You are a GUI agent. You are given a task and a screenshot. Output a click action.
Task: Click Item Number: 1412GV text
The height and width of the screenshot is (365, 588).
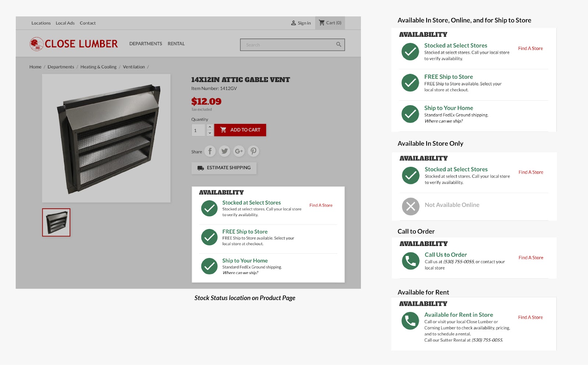click(214, 89)
